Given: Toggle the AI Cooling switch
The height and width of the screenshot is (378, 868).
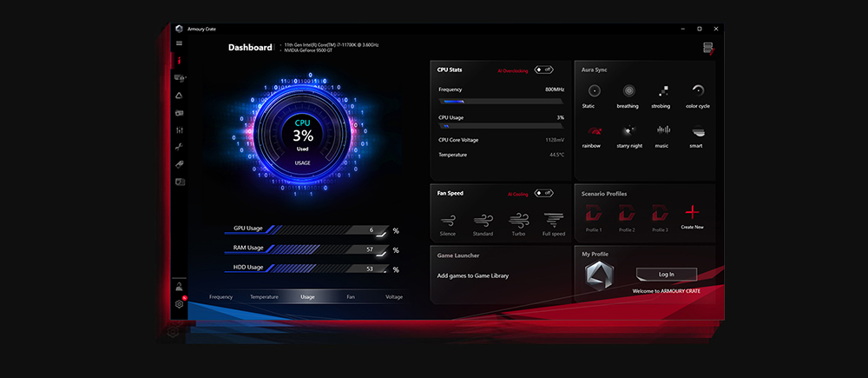Looking at the screenshot, I should (x=543, y=194).
